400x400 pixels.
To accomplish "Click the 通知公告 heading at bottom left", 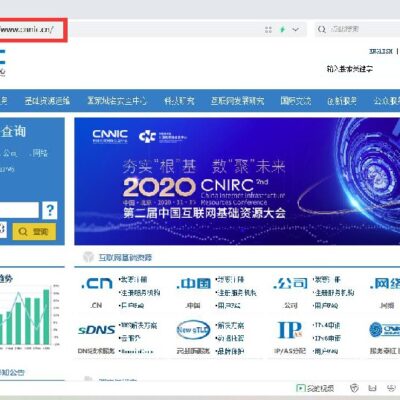I will (12, 372).
